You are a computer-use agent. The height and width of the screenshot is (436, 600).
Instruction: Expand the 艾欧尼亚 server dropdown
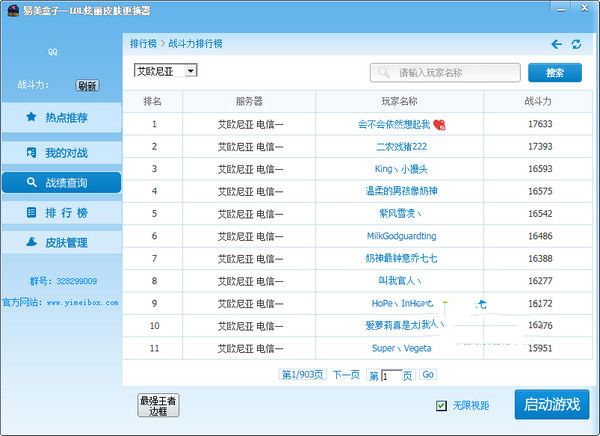(166, 71)
